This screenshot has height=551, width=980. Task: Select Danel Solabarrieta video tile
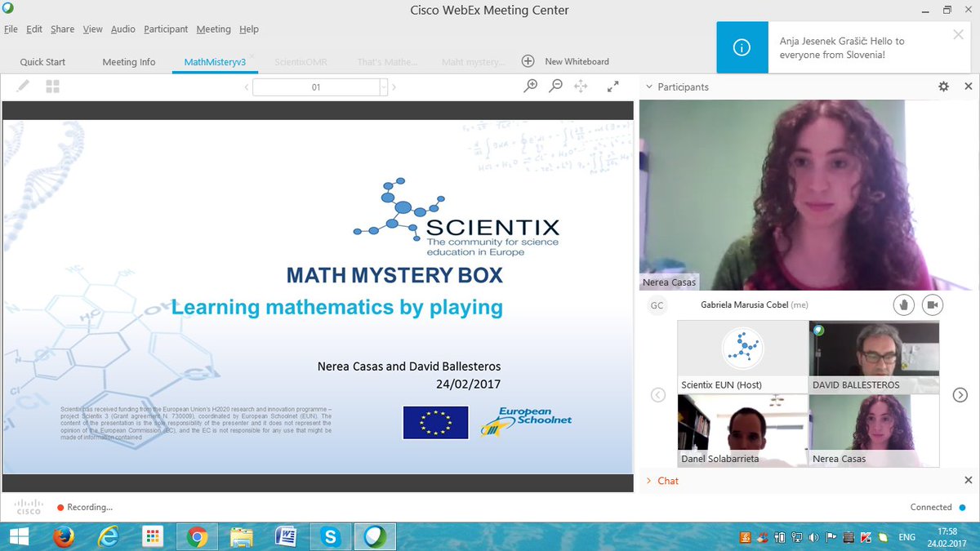(743, 430)
